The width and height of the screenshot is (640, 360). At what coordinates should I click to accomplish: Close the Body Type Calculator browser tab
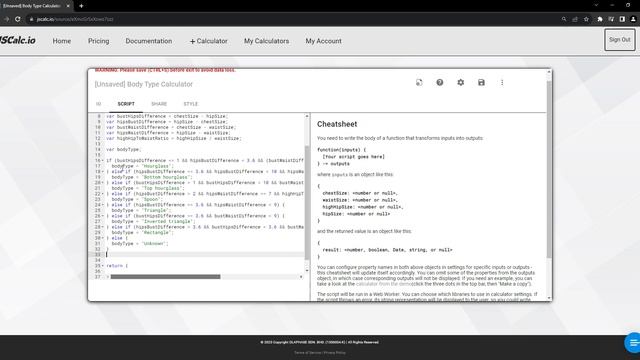68,6
